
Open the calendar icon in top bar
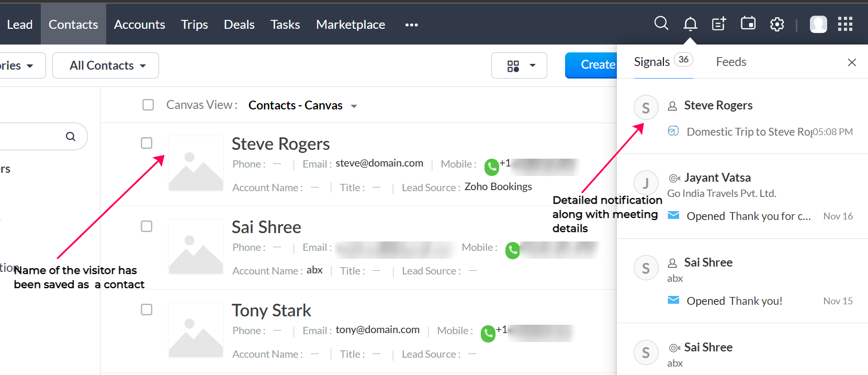pos(748,24)
